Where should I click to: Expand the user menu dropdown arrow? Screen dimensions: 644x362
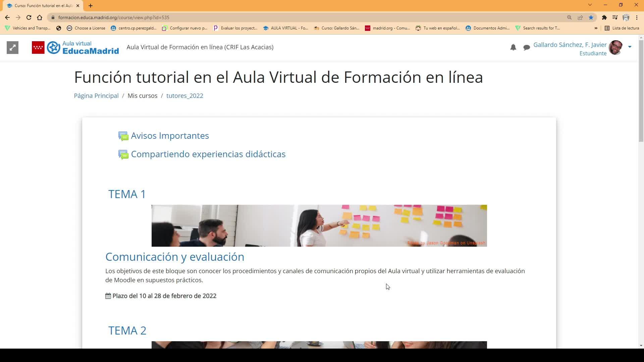pyautogui.click(x=630, y=47)
